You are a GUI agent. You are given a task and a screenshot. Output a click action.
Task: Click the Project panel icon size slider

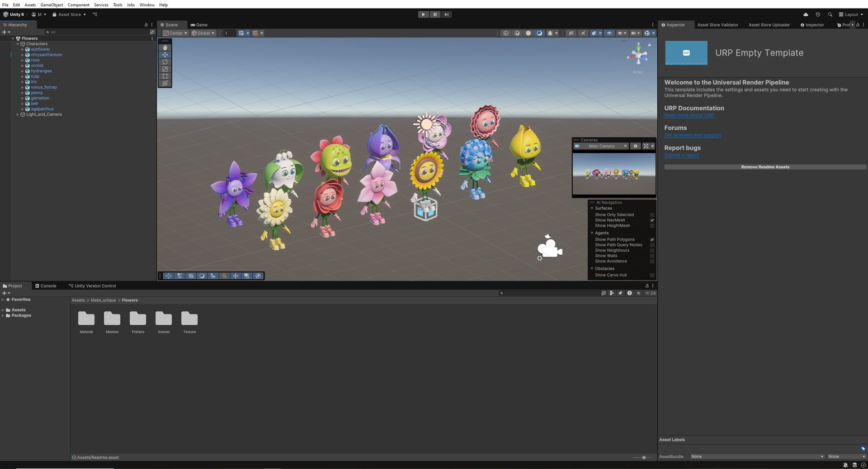point(644,457)
